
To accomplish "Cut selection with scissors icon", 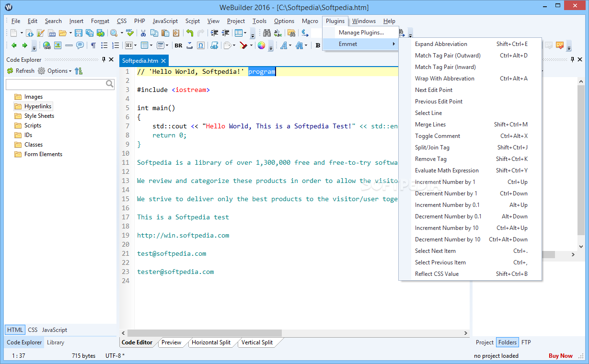I will (x=143, y=33).
